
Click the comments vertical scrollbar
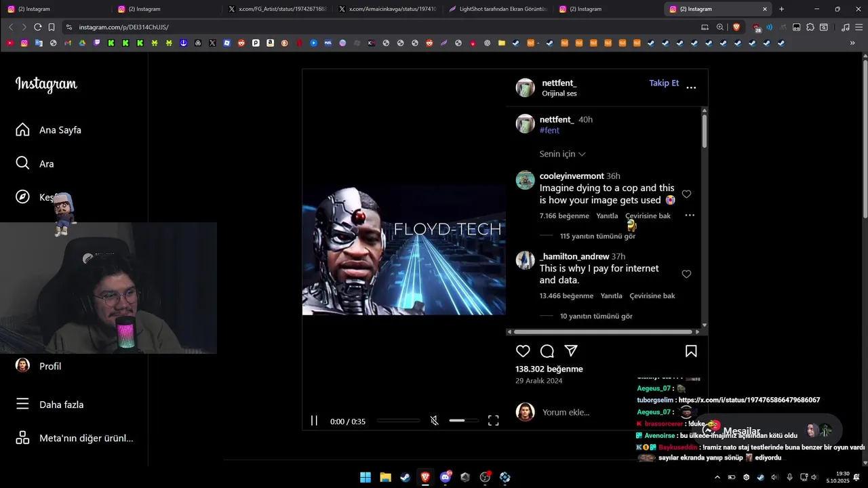tap(705, 131)
